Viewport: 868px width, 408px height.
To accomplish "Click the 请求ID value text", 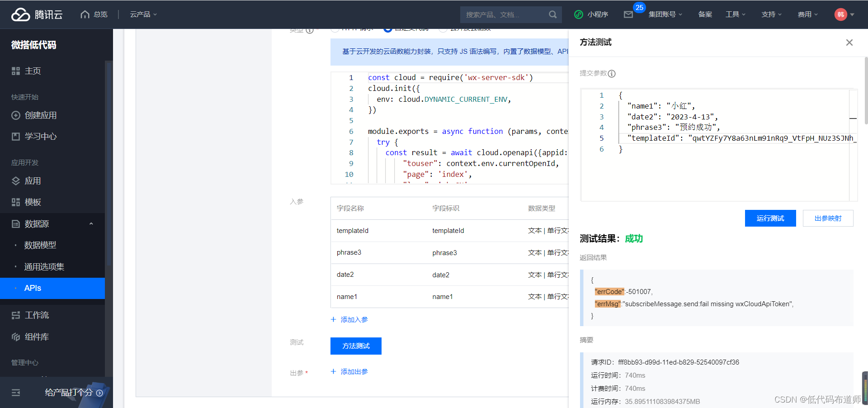I will coord(679,362).
